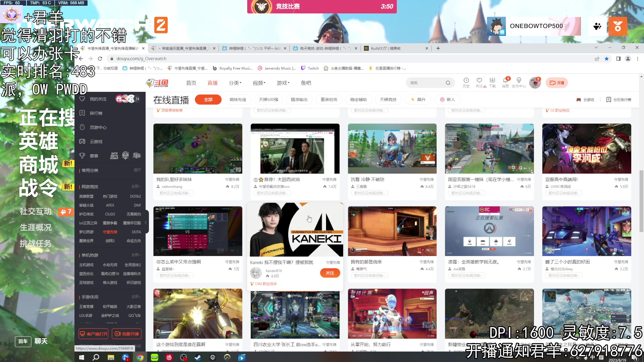This screenshot has width=644, height=362.
Task: Open Chrome's three-dot menu
Action: point(638,59)
